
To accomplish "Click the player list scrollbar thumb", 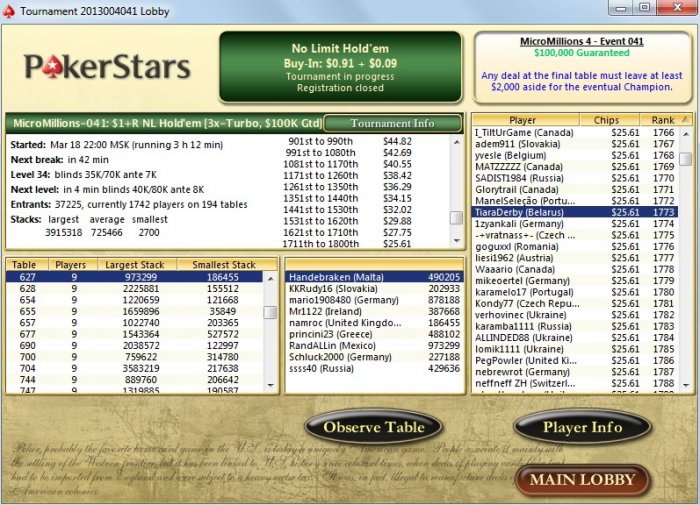I will click(x=686, y=159).
